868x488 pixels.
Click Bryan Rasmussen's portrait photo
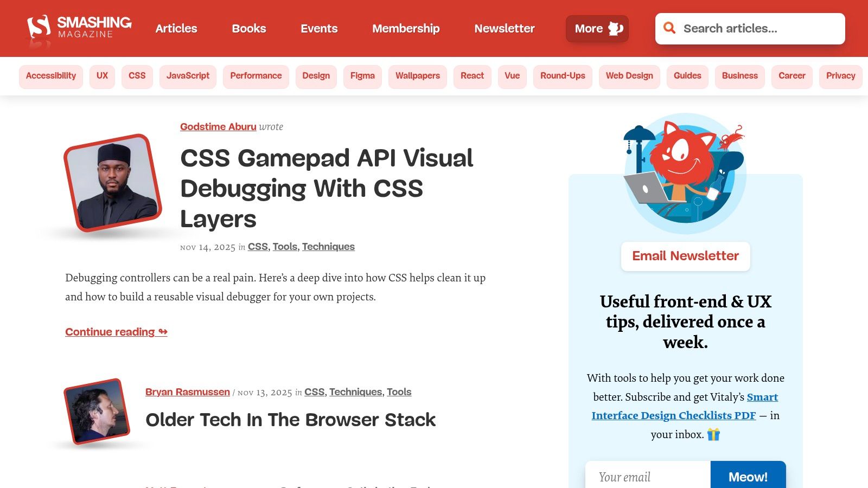pyautogui.click(x=97, y=412)
